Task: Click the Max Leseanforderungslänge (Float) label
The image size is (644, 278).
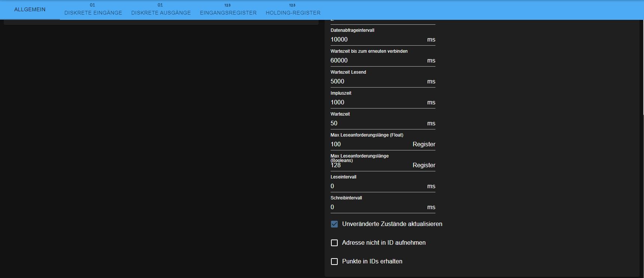Action: 367,135
